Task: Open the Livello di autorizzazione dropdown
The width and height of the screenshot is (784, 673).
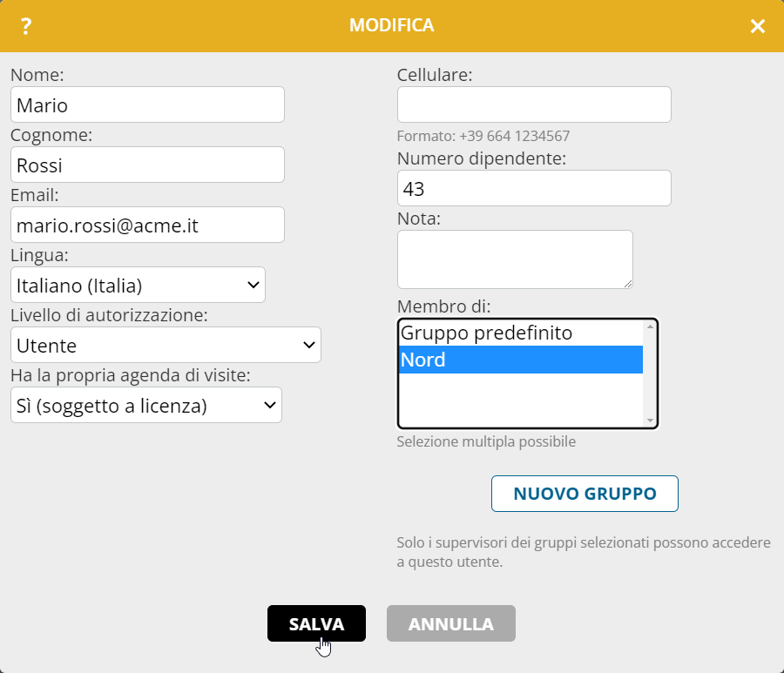Action: pos(166,345)
